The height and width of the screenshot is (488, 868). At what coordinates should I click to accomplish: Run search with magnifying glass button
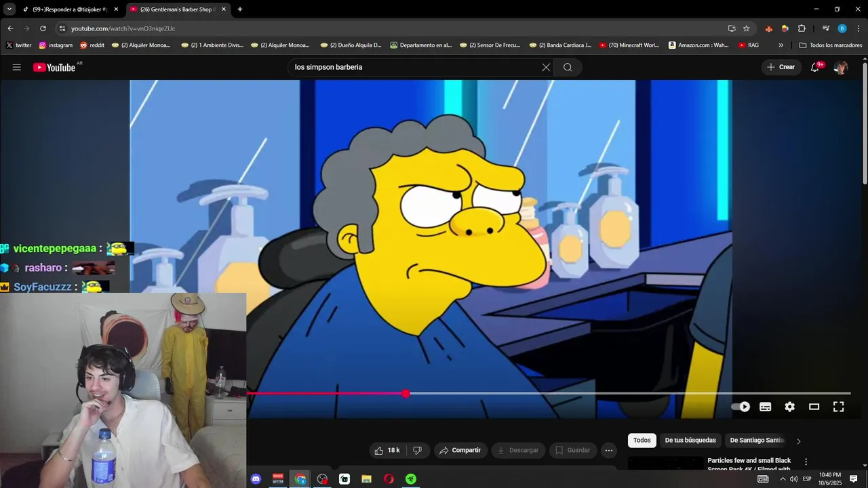[x=568, y=67]
